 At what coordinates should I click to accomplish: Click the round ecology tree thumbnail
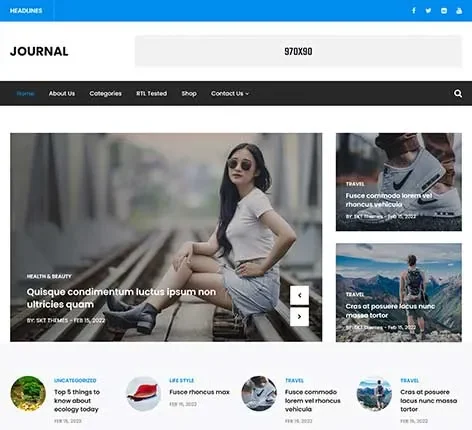coord(28,394)
